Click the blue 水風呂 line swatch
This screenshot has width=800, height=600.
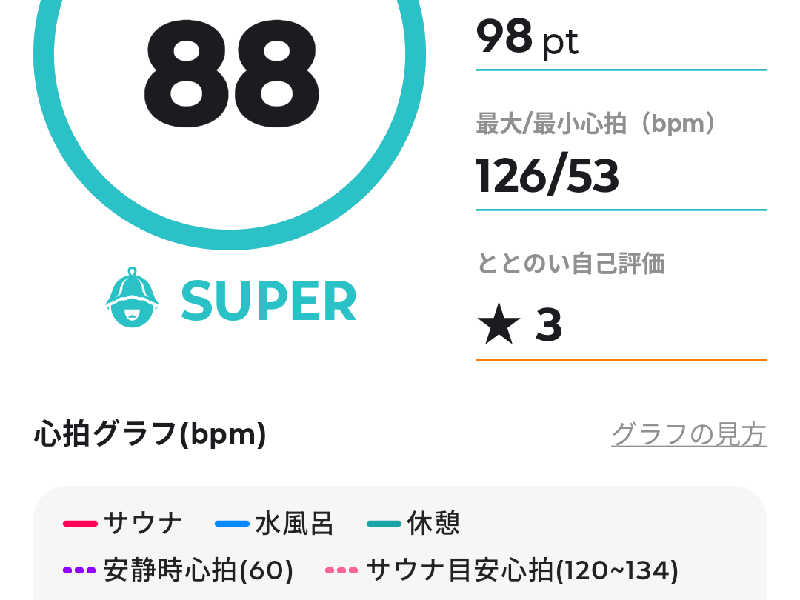(232, 523)
